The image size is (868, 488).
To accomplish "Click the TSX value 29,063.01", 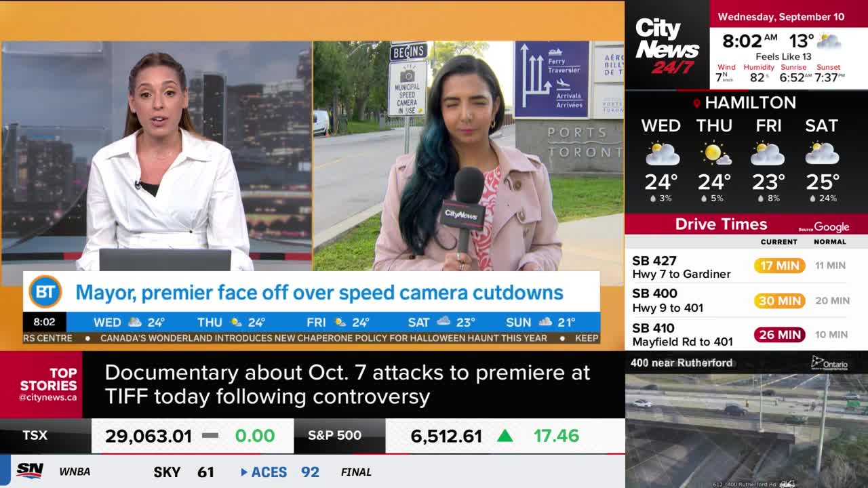I will [149, 436].
